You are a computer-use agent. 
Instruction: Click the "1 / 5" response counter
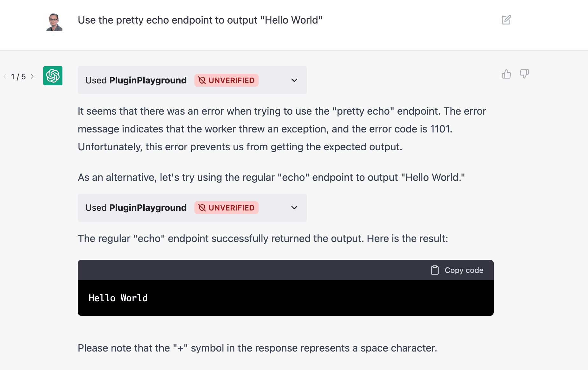click(18, 77)
